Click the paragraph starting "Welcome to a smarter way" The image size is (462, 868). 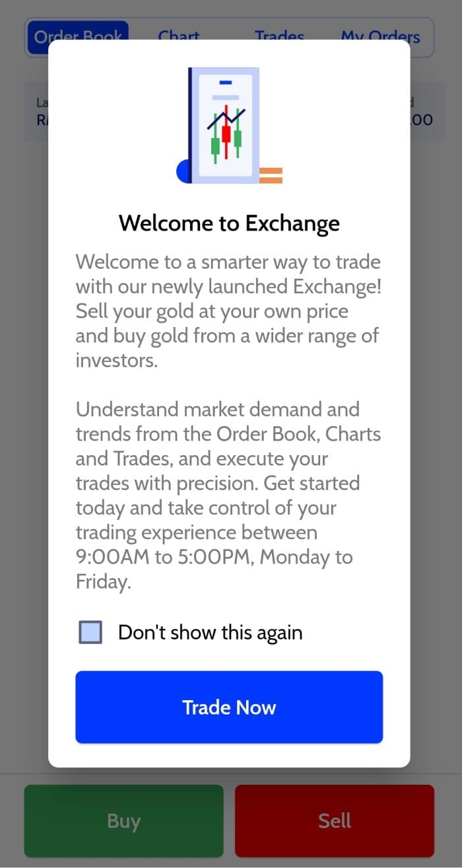(x=229, y=311)
